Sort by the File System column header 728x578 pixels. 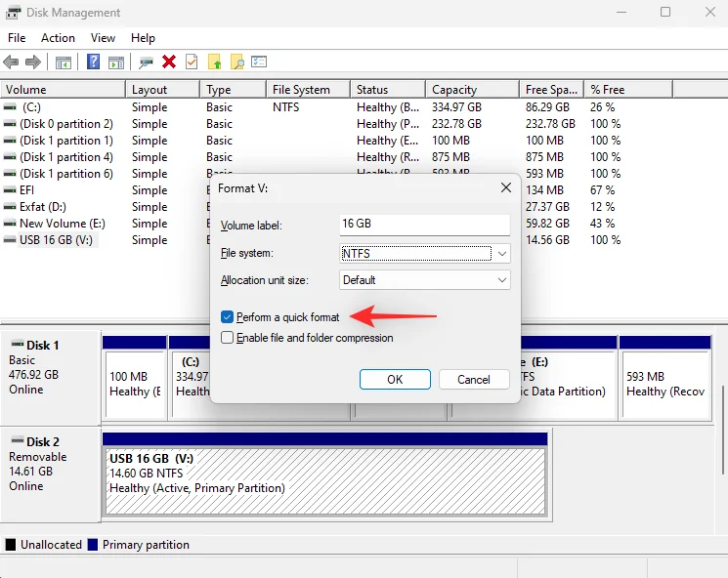(x=308, y=90)
